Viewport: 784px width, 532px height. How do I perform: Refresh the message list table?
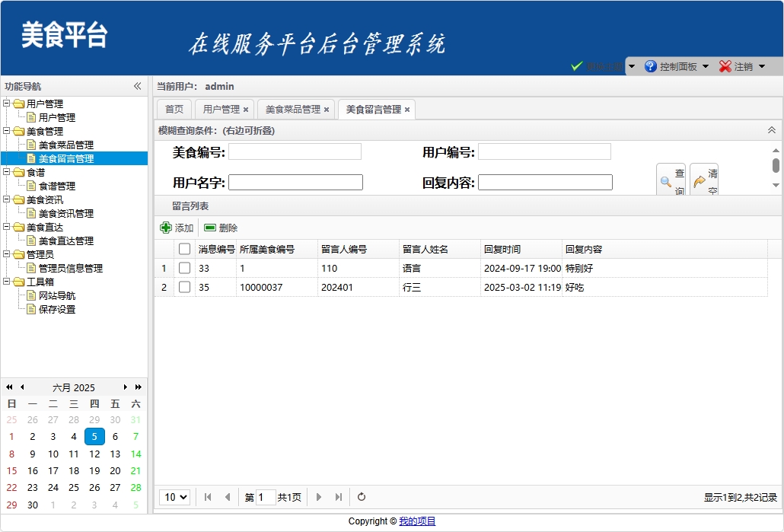pos(362,497)
